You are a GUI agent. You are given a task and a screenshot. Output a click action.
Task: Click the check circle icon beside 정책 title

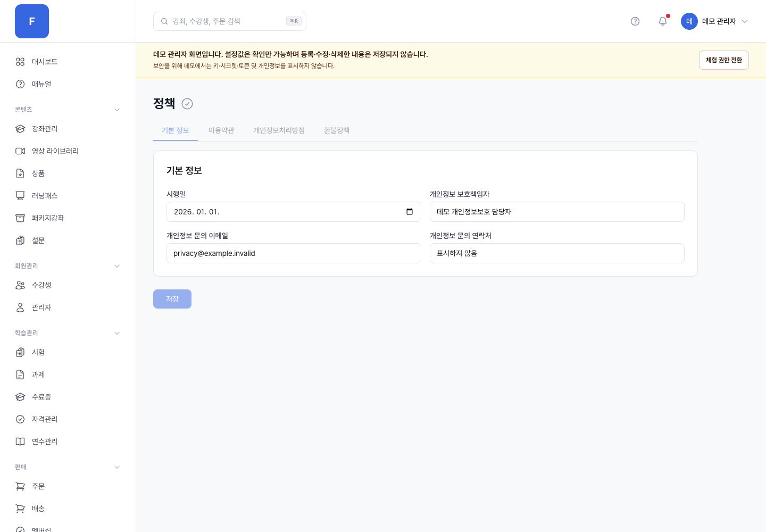point(187,104)
